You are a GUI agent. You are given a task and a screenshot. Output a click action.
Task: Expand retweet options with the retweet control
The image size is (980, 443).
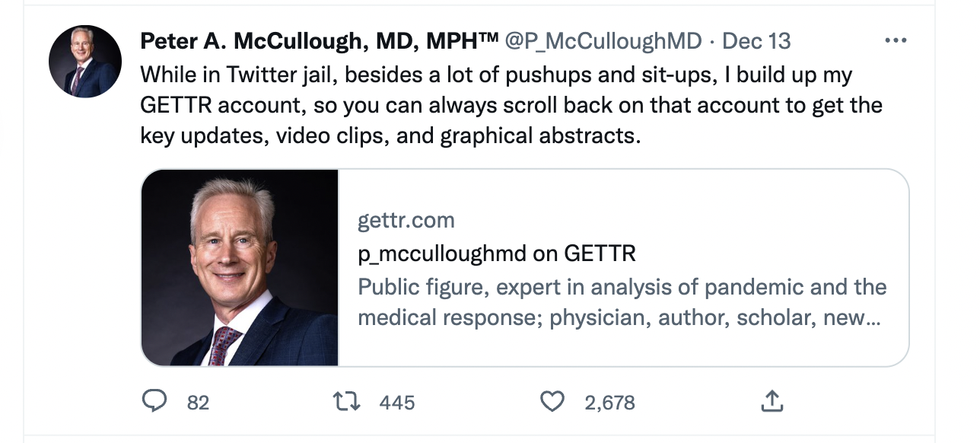[x=346, y=402]
